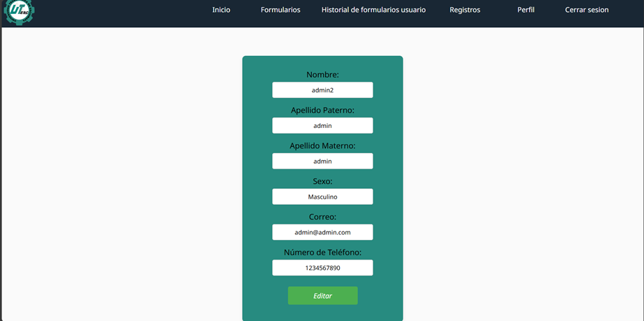Click the "Apellido Materno:" label
Screen dimensions: 644x321
point(322,146)
